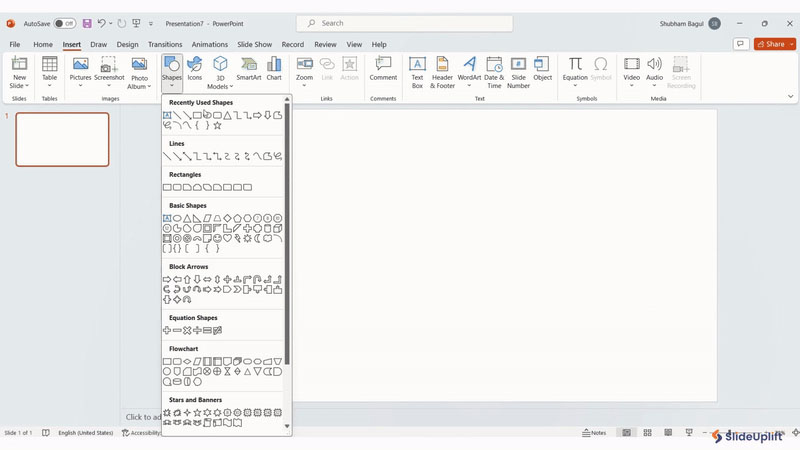This screenshot has width=800, height=450.
Task: Insert a Comment from the ribbon
Action: pyautogui.click(x=383, y=69)
